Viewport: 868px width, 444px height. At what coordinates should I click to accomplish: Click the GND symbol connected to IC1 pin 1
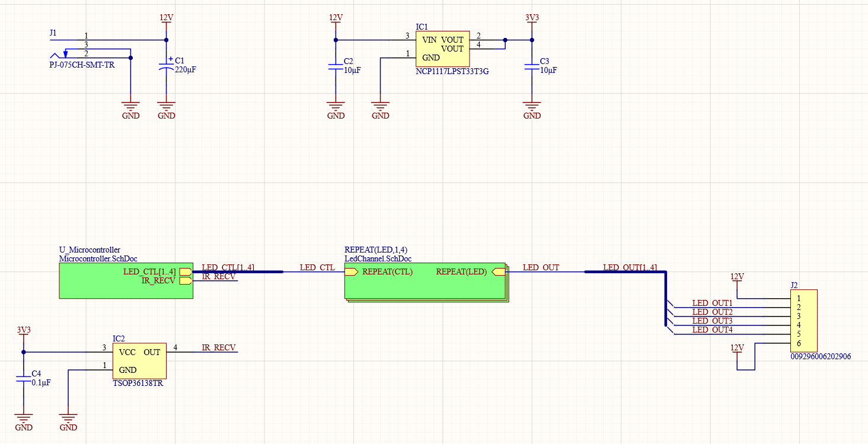381,110
